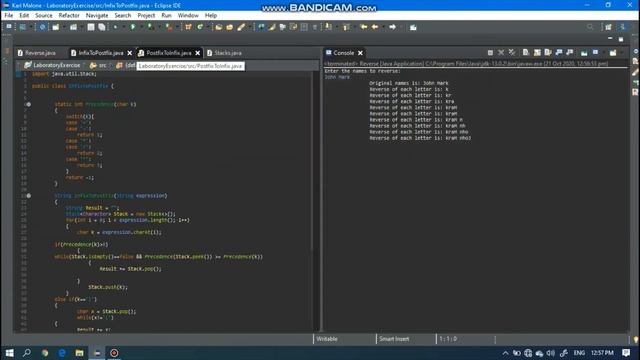Click the Display Selected Console icon
Image resolution: width=640 pixels, height=360 pixels.
pos(596,53)
